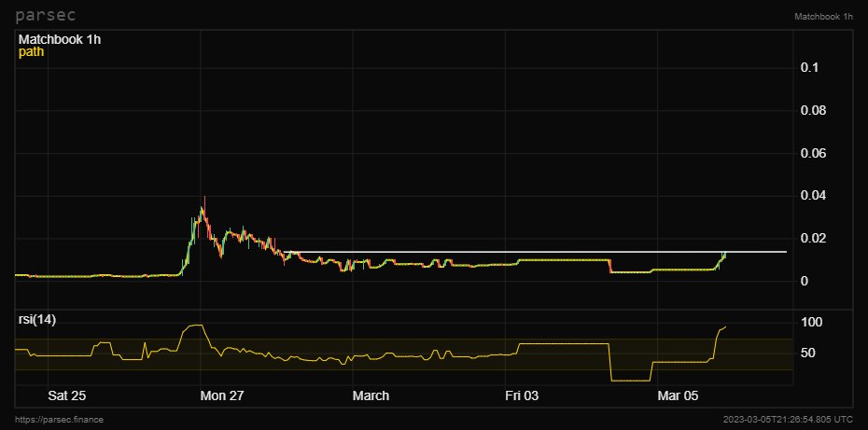Click the 0.08 price axis label
This screenshot has width=868, height=430.
coord(813,111)
